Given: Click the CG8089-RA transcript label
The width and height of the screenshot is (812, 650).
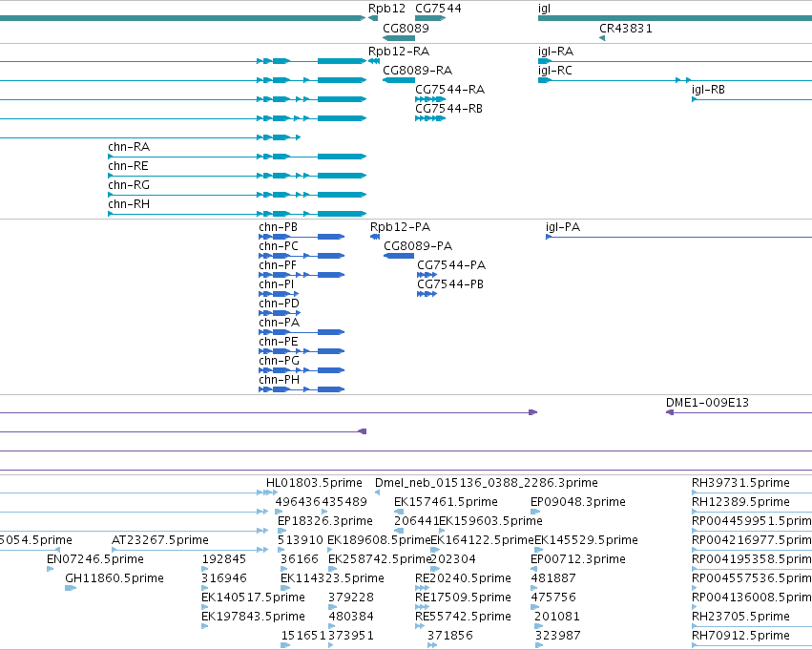Looking at the screenshot, I should pyautogui.click(x=417, y=70).
